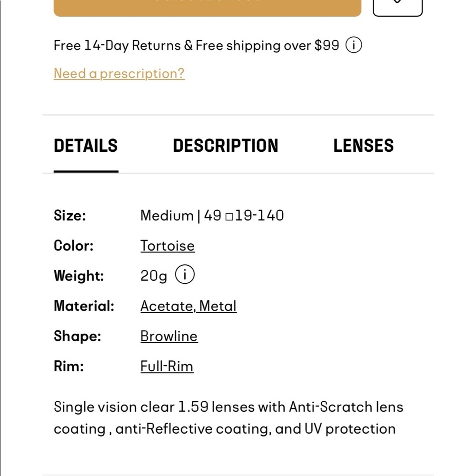Open shipping details via the circled i
Screen dimensions: 476x476
pos(354,45)
